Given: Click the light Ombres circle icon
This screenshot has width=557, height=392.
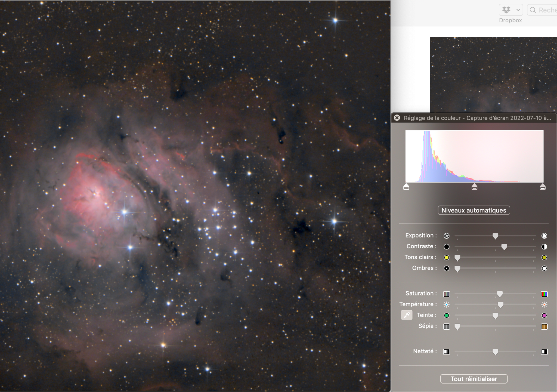Looking at the screenshot, I should (544, 268).
